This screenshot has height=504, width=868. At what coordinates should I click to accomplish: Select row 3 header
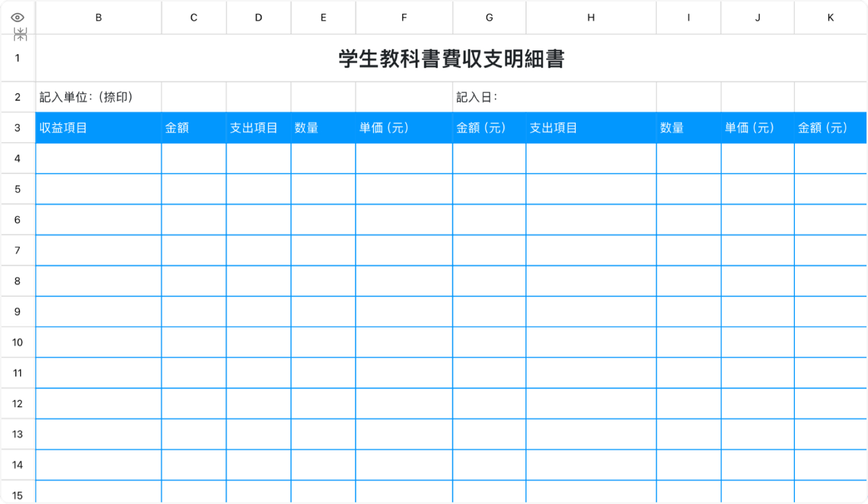pyautogui.click(x=17, y=128)
